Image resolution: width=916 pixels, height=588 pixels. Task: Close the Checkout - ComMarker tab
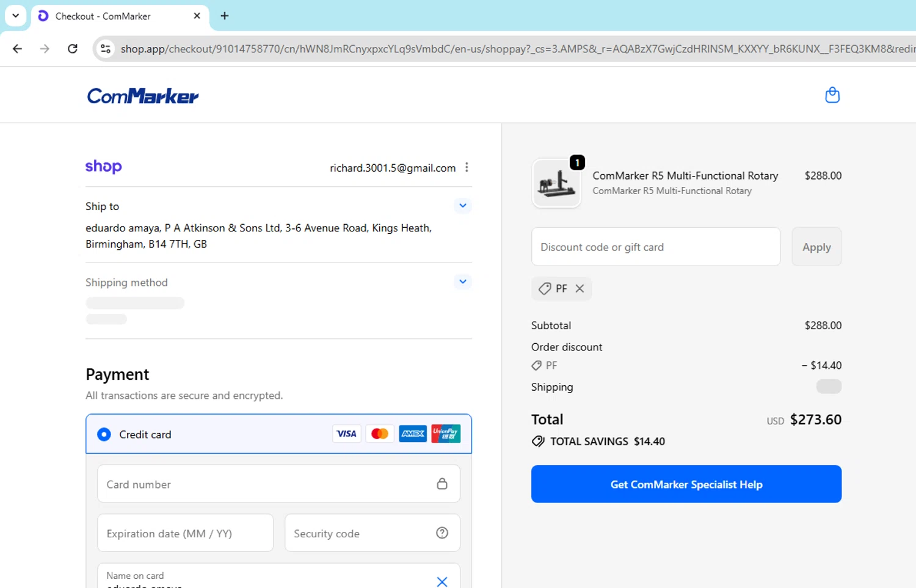pyautogui.click(x=197, y=16)
